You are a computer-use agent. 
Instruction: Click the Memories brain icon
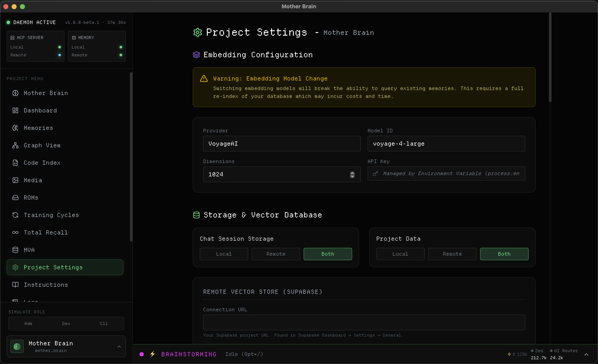(15, 128)
